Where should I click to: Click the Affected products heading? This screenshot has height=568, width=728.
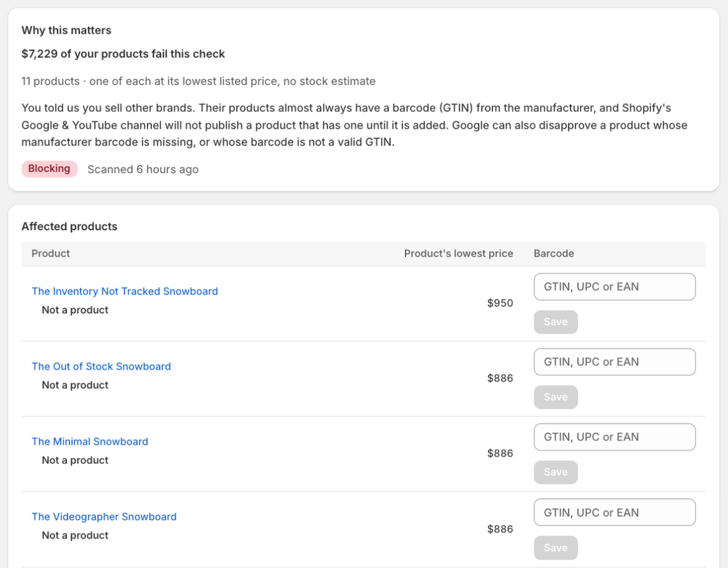tap(69, 227)
